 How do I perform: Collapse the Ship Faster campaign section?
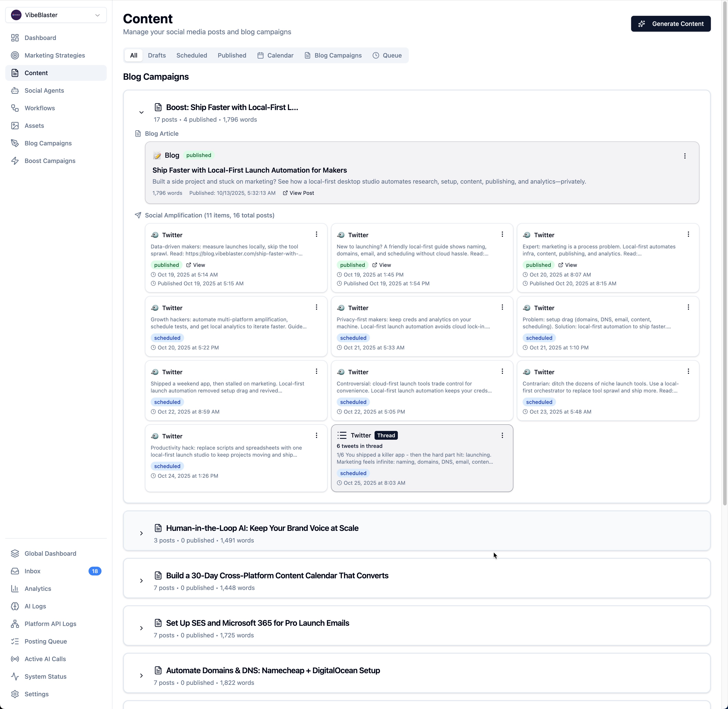141,112
